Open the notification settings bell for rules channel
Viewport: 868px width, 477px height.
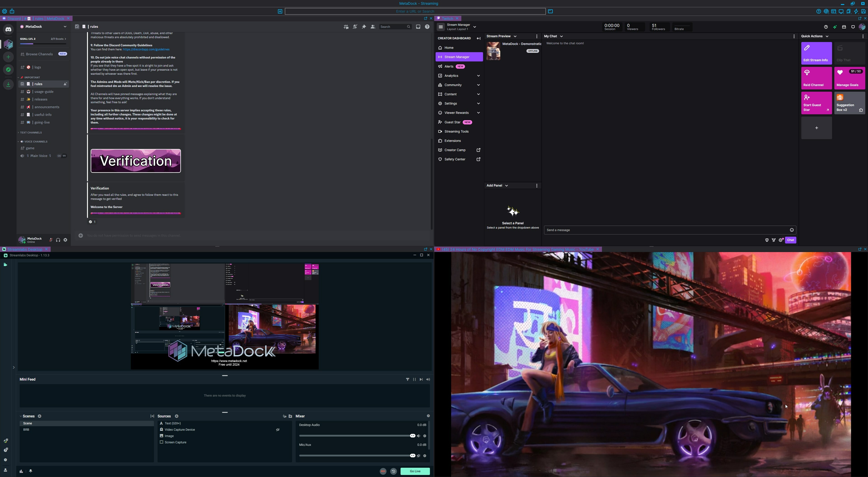click(355, 27)
